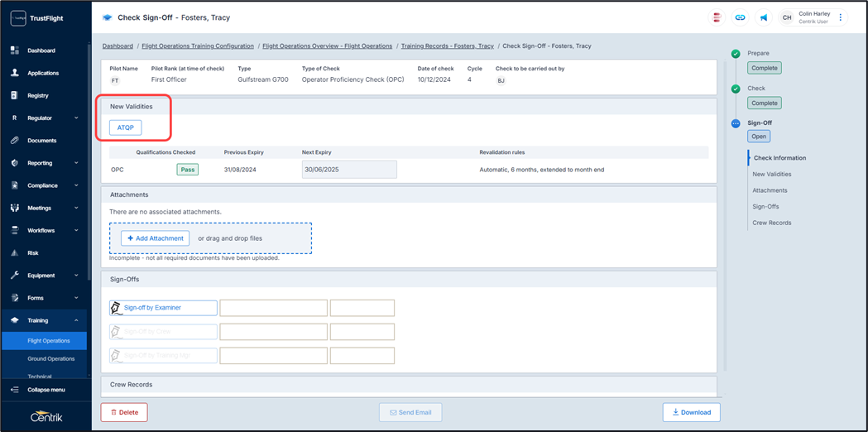Click the megaphone announcements icon
Screen dimensions: 868x432
point(763,17)
